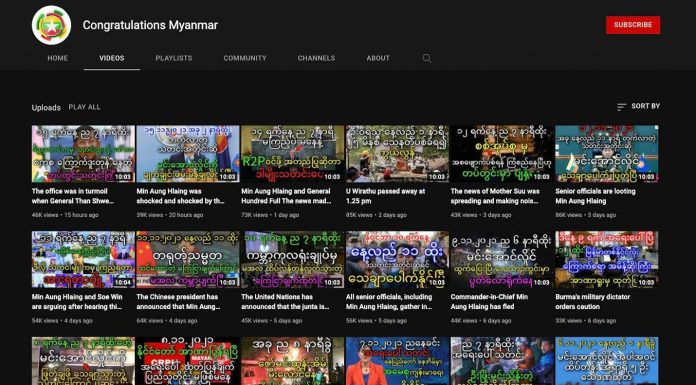This screenshot has width=696, height=385.
Task: Open third-row thumbnail showing CRPH logo
Action: tap(188, 361)
